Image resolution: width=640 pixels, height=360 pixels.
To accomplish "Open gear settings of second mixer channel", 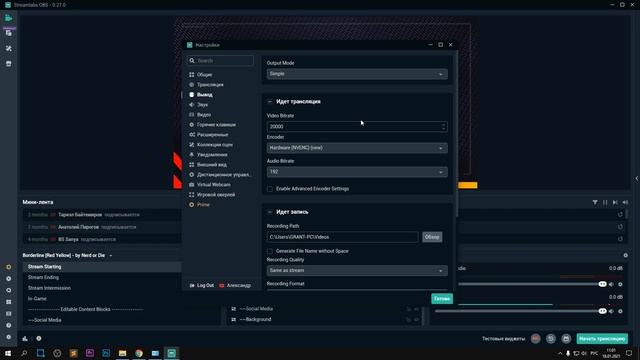I will [x=620, y=311].
